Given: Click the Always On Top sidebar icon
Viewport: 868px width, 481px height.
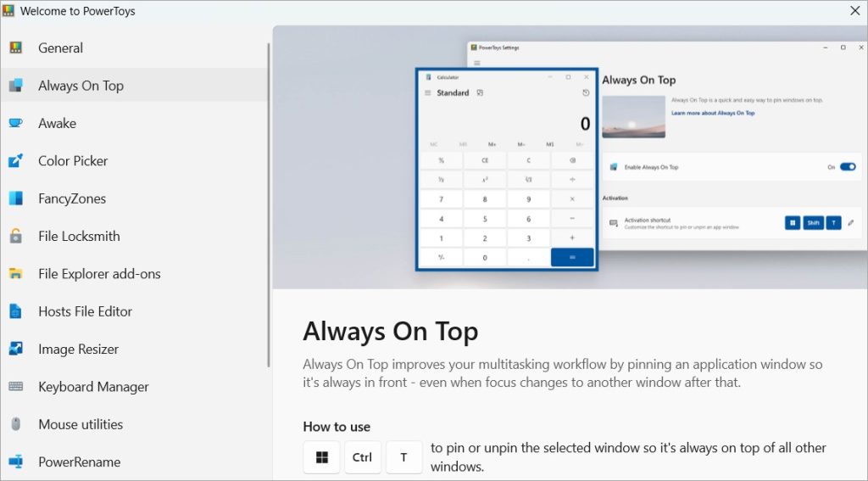Looking at the screenshot, I should [x=15, y=86].
